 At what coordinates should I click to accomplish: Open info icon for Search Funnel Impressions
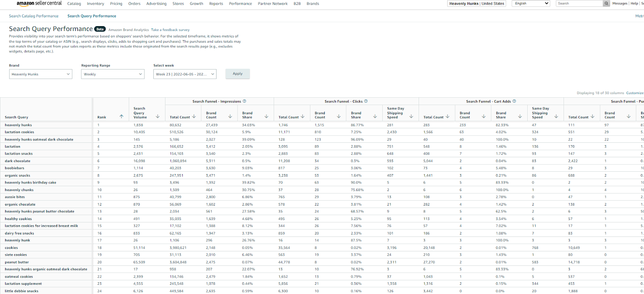pyautogui.click(x=244, y=101)
